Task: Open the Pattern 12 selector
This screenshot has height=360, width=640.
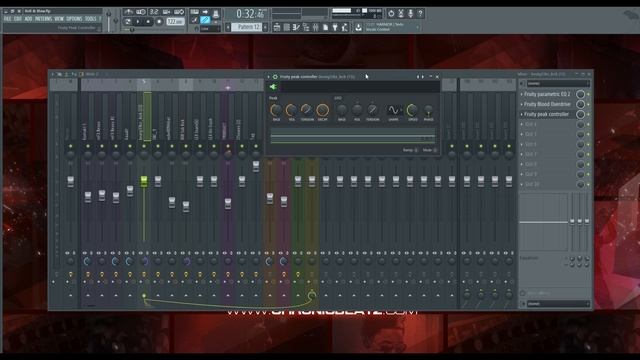Action: (x=248, y=27)
